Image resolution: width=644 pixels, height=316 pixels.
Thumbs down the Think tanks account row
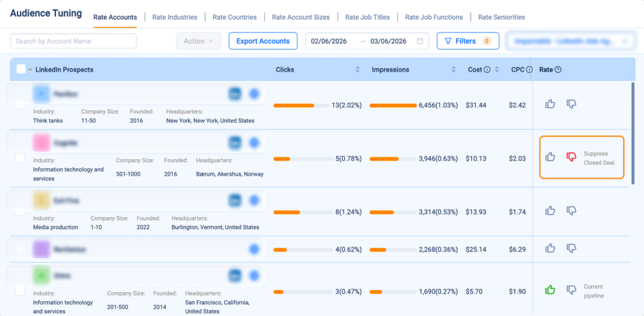tap(571, 104)
